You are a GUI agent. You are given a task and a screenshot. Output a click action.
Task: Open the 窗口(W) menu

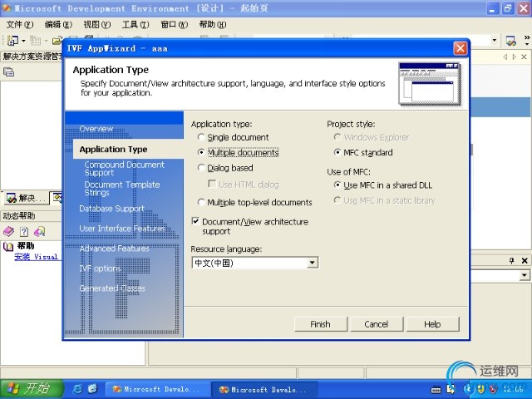[x=174, y=24]
